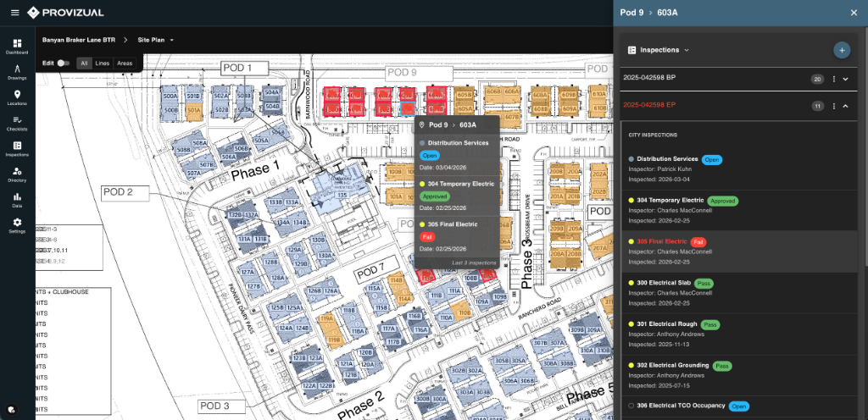Click Open badge beside Distribution Services in panel
Viewport: 868px width, 420px height.
[x=712, y=160]
